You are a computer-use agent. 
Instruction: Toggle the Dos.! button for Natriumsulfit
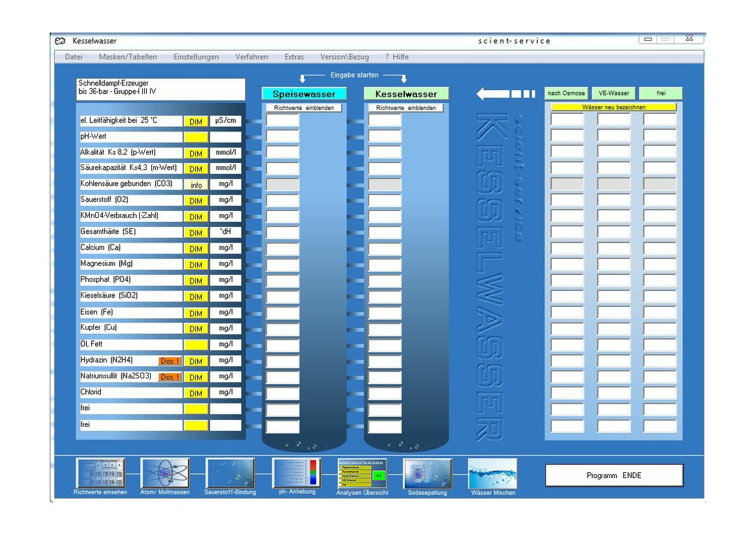tap(170, 377)
